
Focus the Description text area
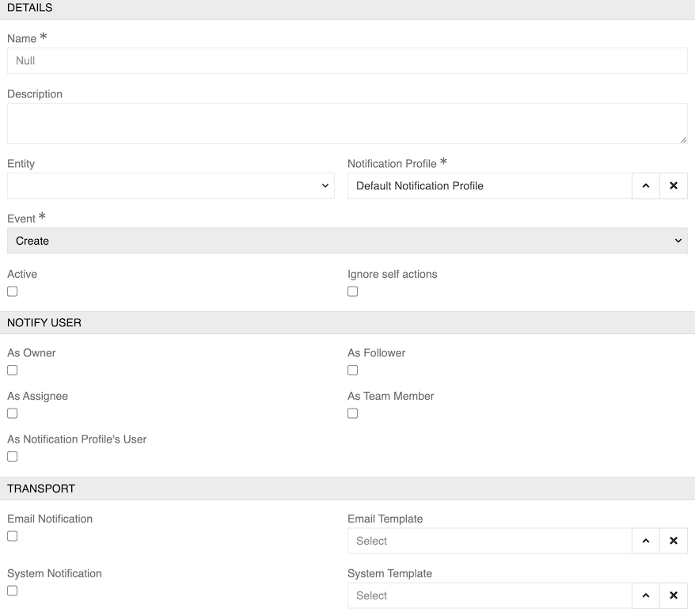[x=347, y=124]
